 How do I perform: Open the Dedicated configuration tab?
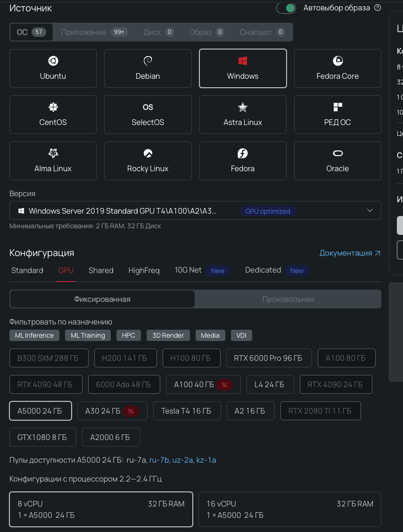click(x=277, y=270)
